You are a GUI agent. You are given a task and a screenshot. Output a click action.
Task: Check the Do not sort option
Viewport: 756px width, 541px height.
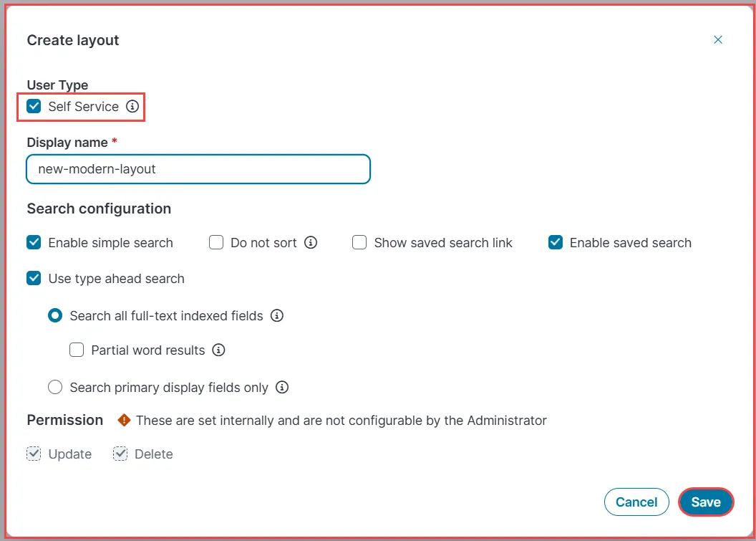[216, 242]
